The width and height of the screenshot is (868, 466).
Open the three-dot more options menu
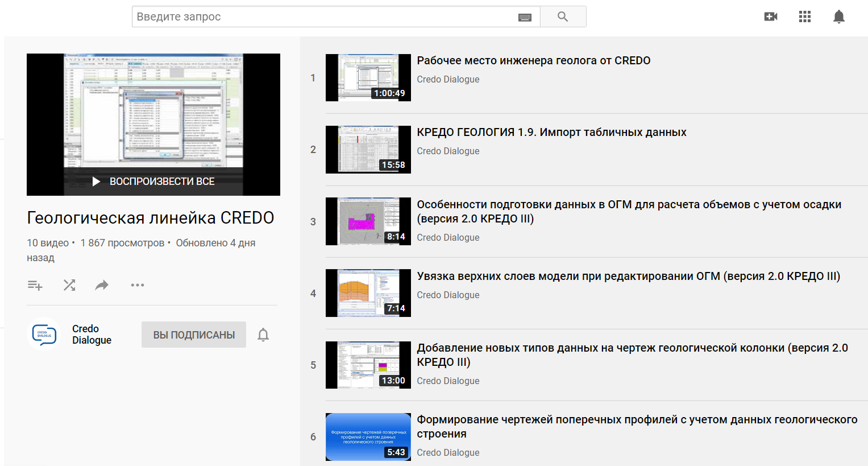point(138,285)
